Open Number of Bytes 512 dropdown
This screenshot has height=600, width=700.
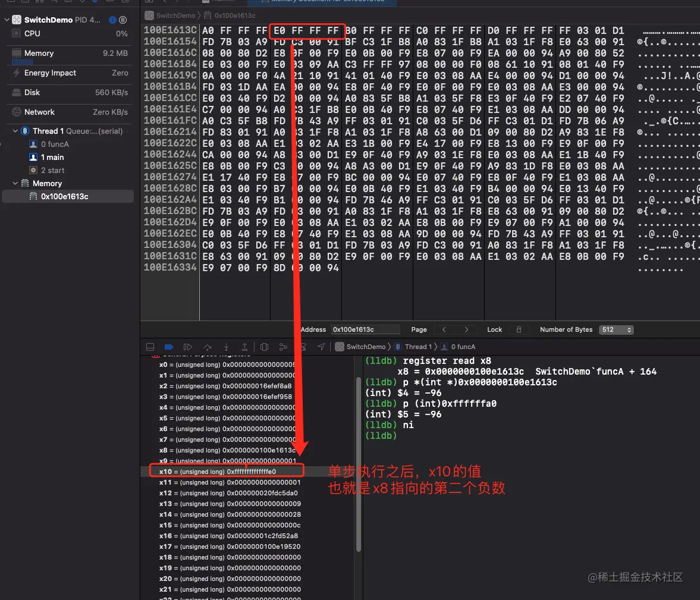616,329
